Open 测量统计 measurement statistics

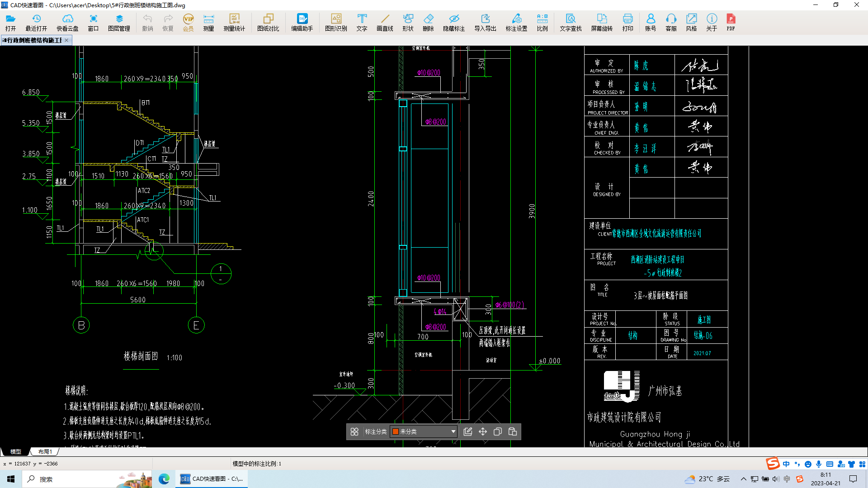pyautogui.click(x=234, y=22)
